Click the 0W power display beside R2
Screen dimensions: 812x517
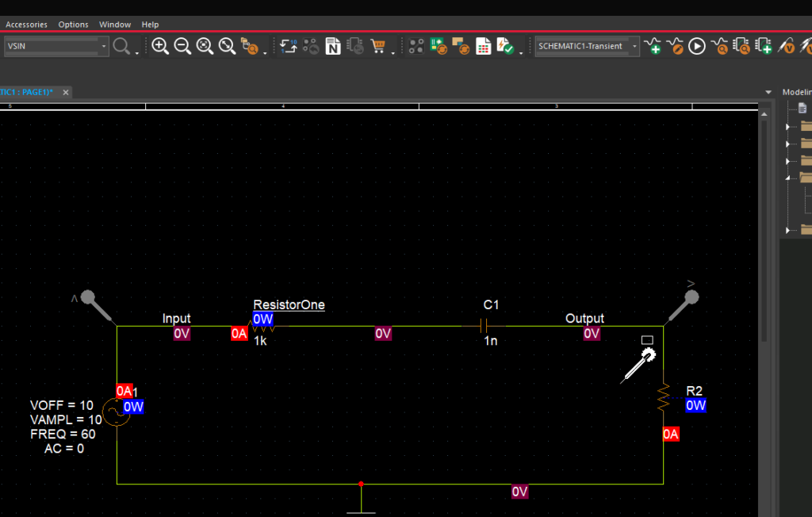click(695, 405)
